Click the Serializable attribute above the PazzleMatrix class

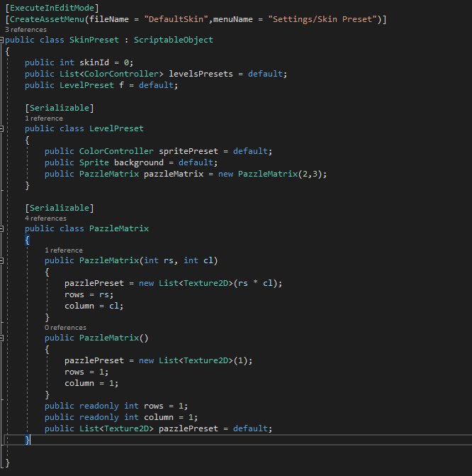60,209
